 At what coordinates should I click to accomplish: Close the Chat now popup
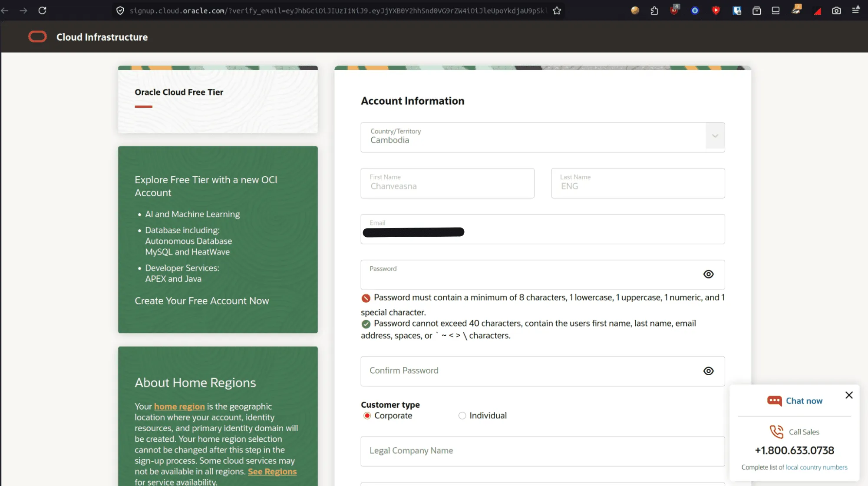pyautogui.click(x=849, y=395)
